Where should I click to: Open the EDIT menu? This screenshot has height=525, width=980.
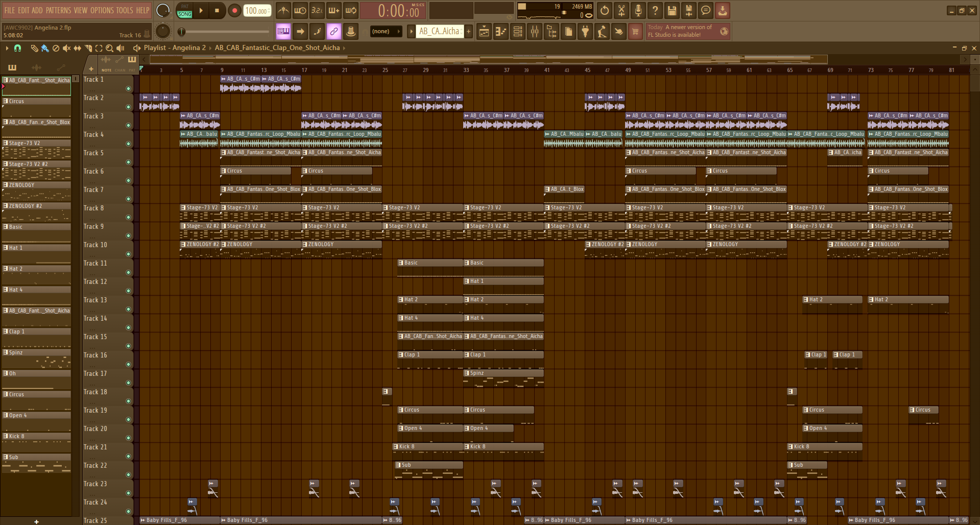[x=23, y=10]
